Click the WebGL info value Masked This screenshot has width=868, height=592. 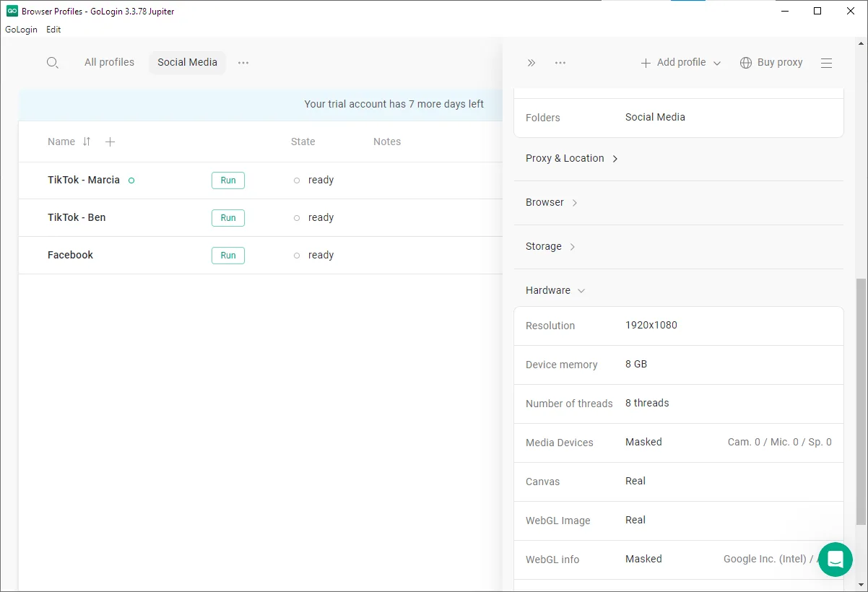coord(643,560)
